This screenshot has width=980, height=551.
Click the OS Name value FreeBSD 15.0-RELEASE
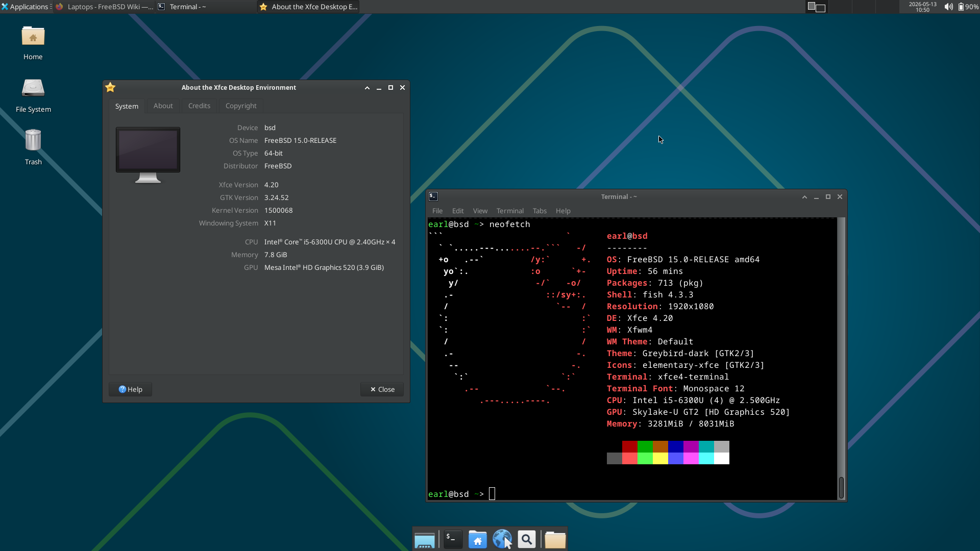(300, 140)
